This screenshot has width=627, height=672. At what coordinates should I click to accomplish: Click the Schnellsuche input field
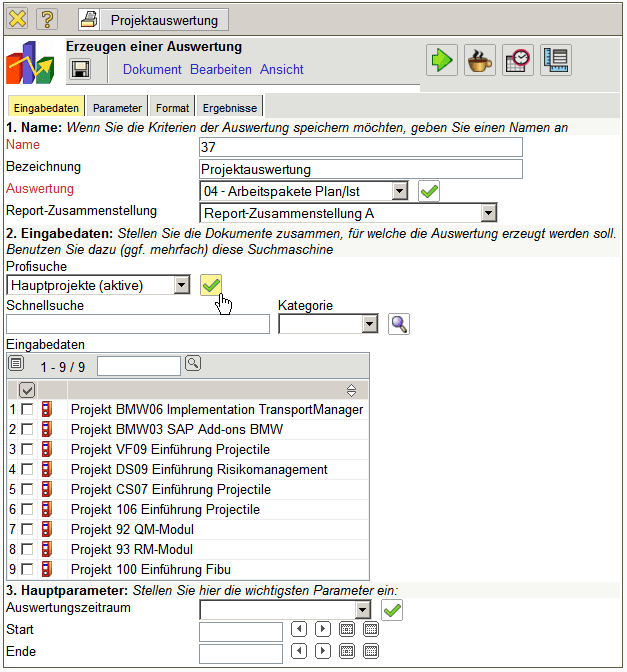tap(138, 324)
